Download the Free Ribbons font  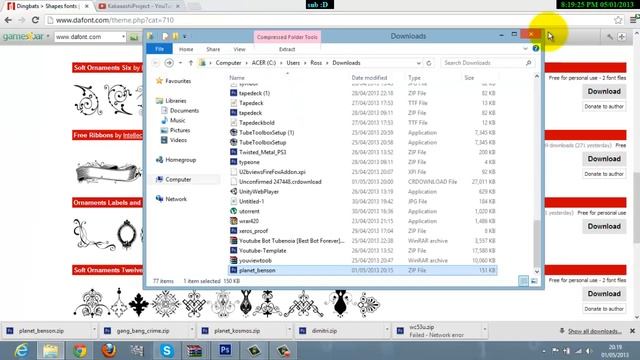pos(604,159)
